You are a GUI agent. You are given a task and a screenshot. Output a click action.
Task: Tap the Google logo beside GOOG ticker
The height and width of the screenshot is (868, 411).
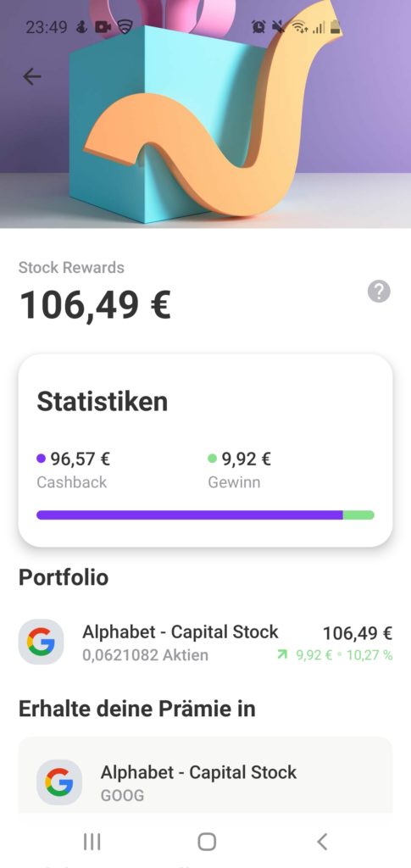pos(59,782)
